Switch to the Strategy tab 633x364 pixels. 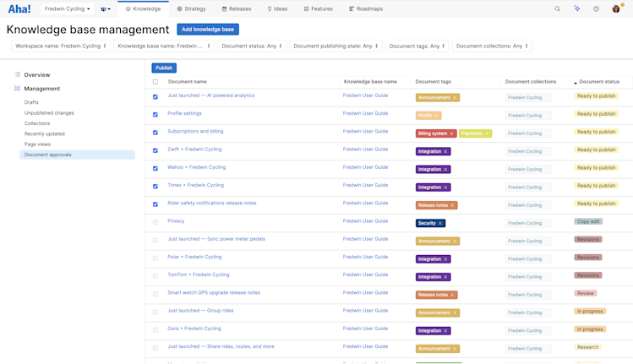coord(191,9)
